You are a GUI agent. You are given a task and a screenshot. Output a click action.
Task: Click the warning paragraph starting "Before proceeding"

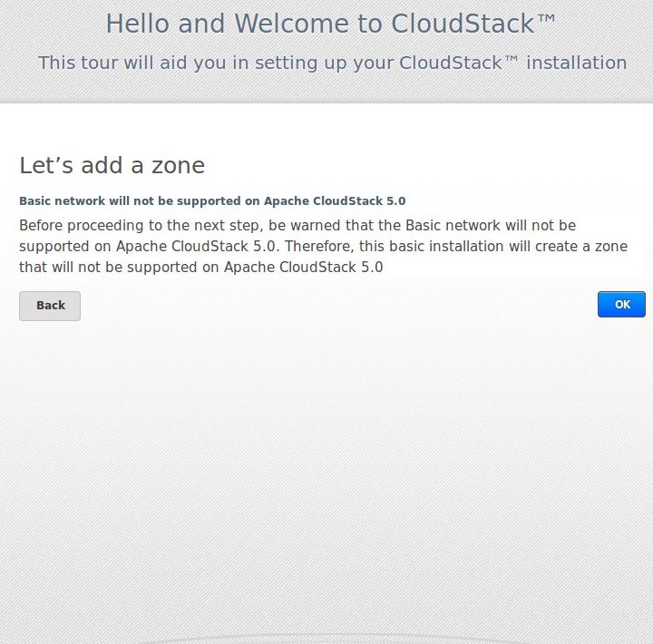coord(323,246)
